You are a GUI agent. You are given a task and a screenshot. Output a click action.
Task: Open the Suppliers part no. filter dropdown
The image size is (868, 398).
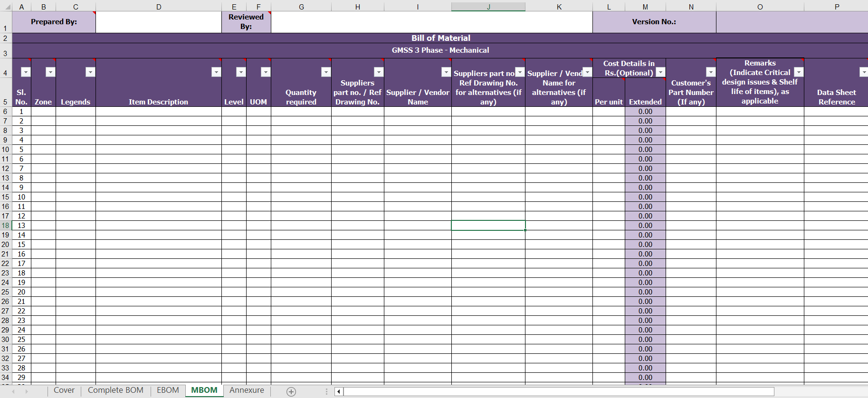pyautogui.click(x=378, y=72)
